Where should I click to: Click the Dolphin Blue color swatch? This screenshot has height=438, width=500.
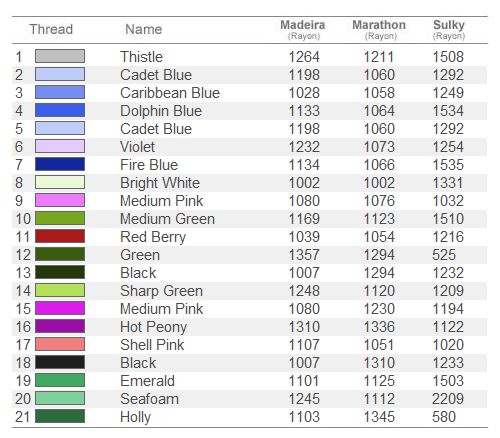click(x=60, y=110)
